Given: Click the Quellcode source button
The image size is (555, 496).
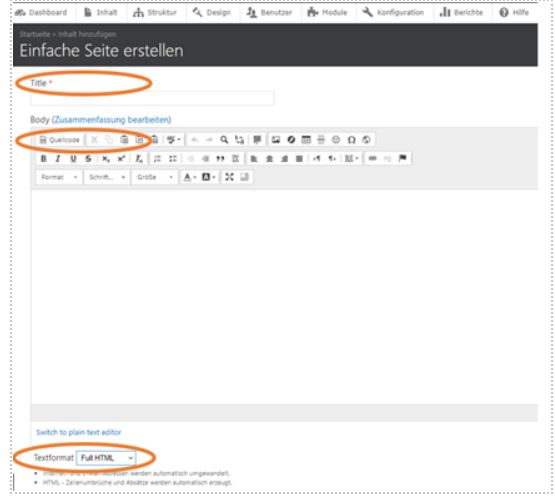Looking at the screenshot, I should (59, 140).
